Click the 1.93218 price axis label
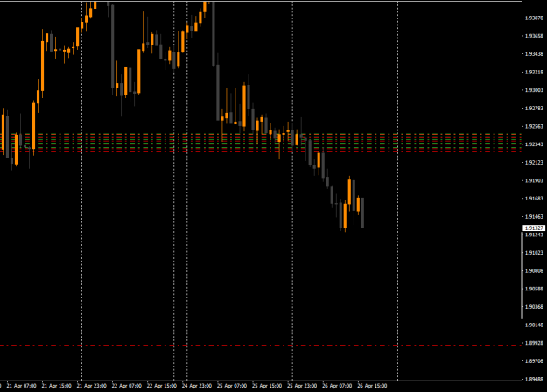The image size is (547, 392). pyautogui.click(x=534, y=73)
